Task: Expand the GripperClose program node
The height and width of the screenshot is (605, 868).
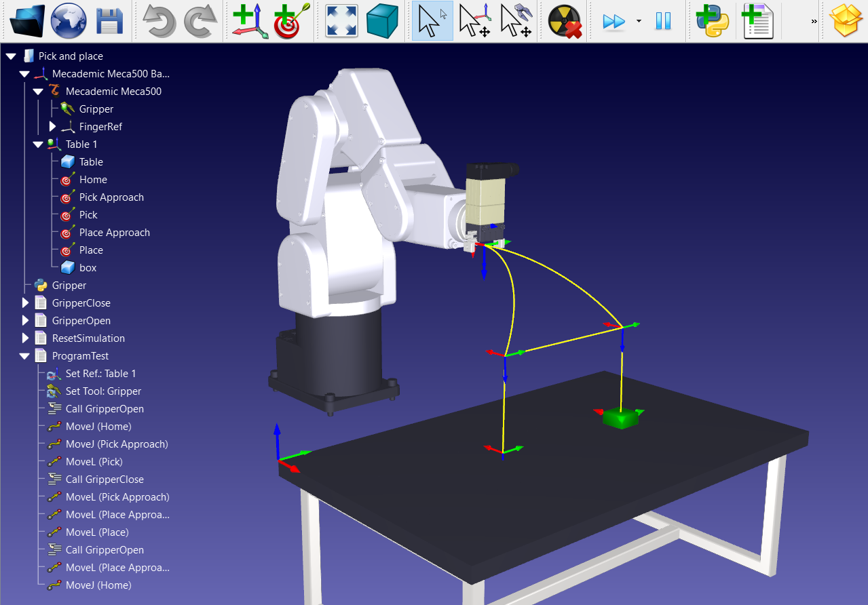Action: pos(25,303)
